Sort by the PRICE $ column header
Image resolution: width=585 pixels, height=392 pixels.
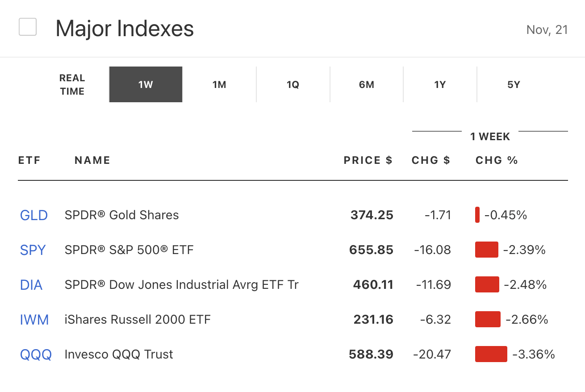(x=368, y=160)
